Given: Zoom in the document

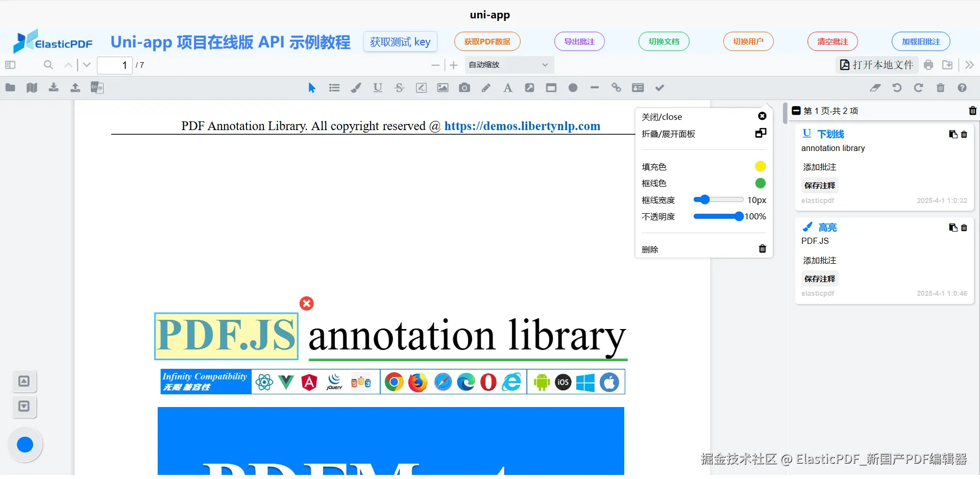Looking at the screenshot, I should pos(453,65).
